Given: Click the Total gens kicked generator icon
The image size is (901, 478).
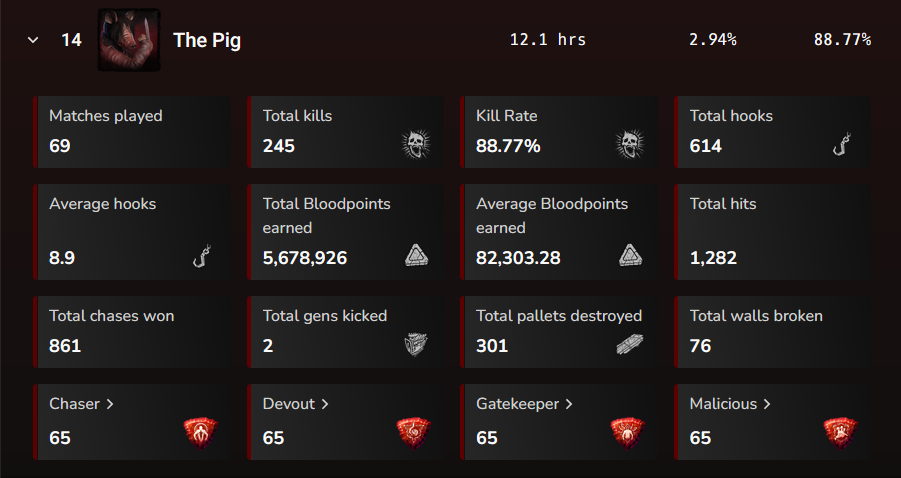Looking at the screenshot, I should tap(415, 345).
